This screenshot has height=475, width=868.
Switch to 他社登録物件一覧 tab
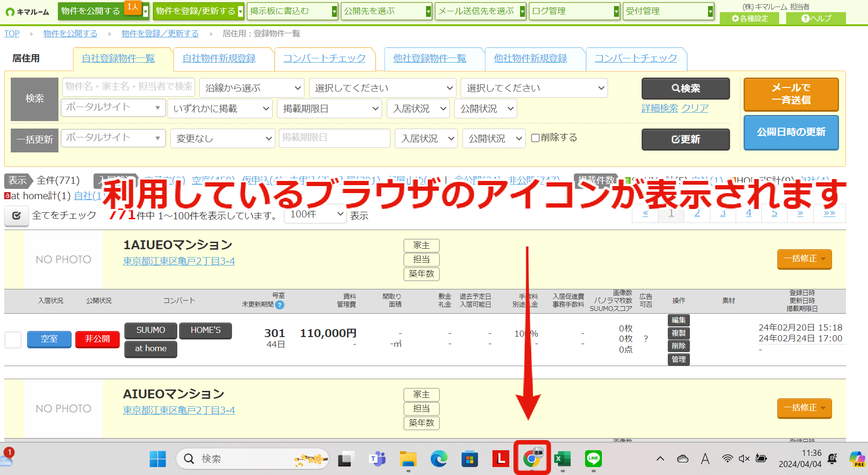(429, 58)
